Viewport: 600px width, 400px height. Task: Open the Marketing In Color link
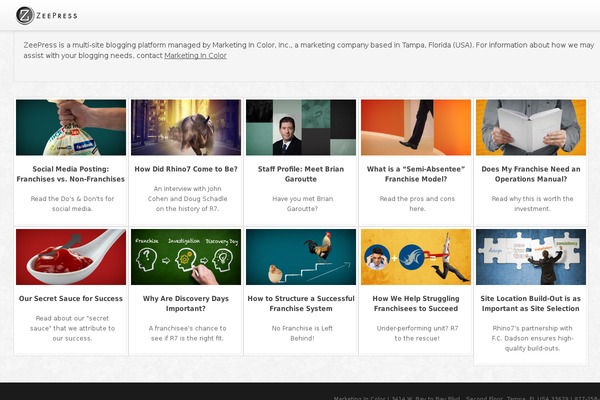pyautogui.click(x=195, y=56)
